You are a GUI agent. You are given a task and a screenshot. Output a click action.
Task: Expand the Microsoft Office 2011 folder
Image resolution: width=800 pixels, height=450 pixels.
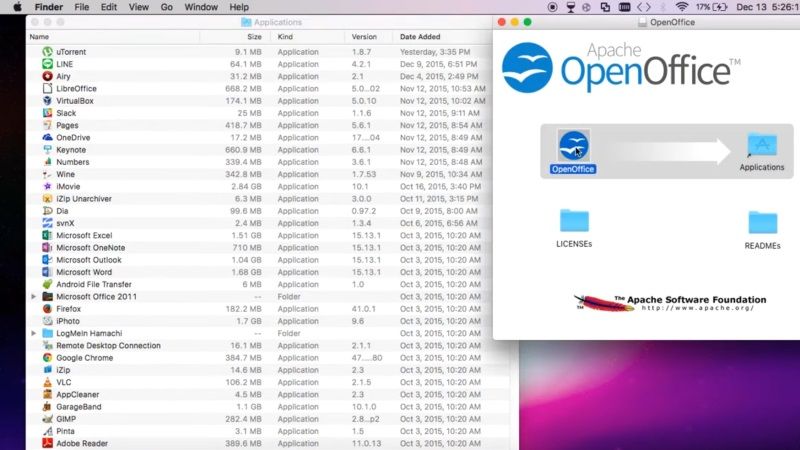coord(34,296)
